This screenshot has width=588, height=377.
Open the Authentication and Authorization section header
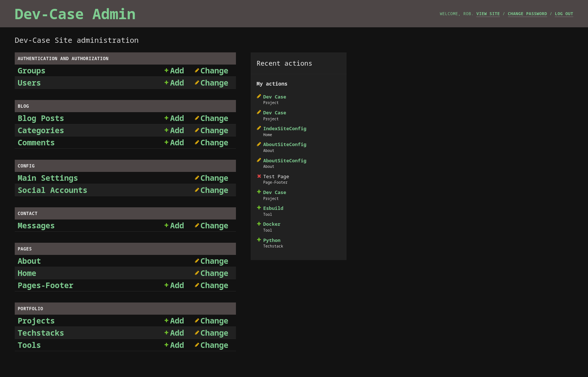63,59
